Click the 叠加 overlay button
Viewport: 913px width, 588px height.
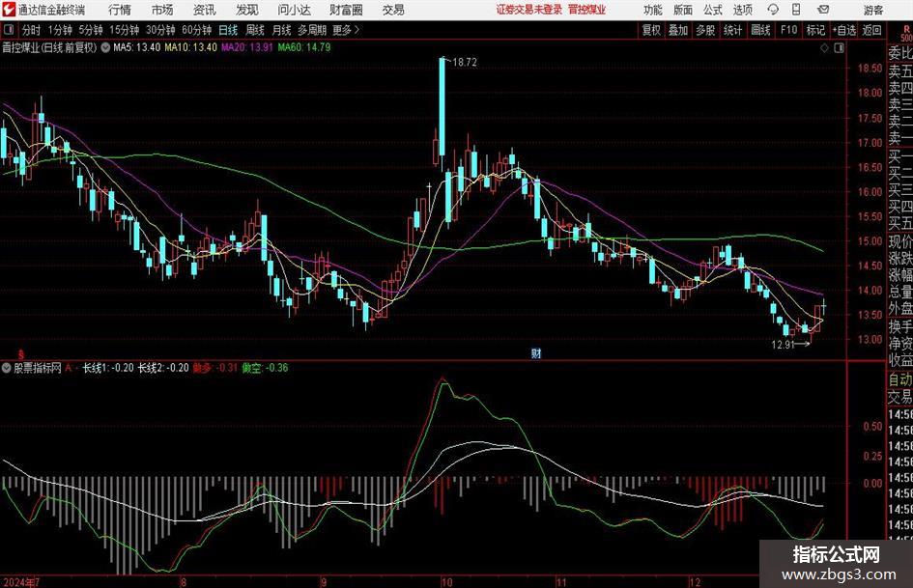pyautogui.click(x=678, y=30)
